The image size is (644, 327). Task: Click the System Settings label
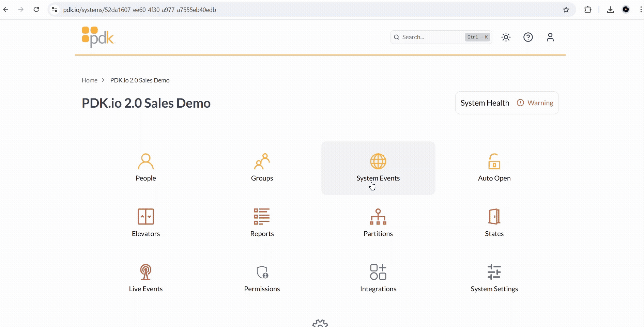pyautogui.click(x=494, y=289)
